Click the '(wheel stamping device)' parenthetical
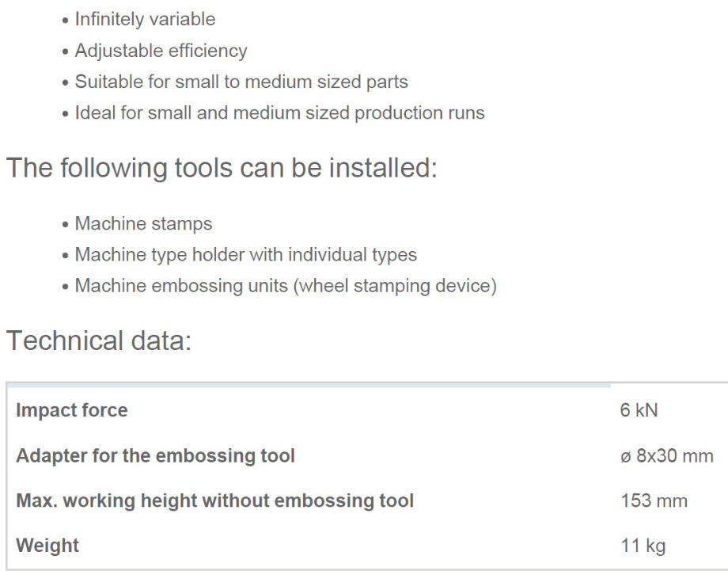Viewport: 728px width, 571px height. tap(395, 286)
